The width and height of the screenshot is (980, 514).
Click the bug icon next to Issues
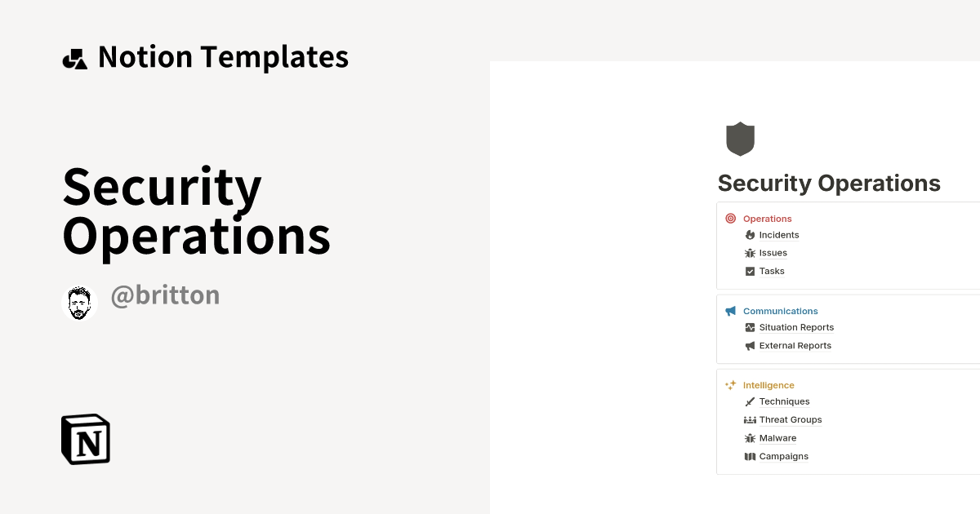click(x=750, y=253)
